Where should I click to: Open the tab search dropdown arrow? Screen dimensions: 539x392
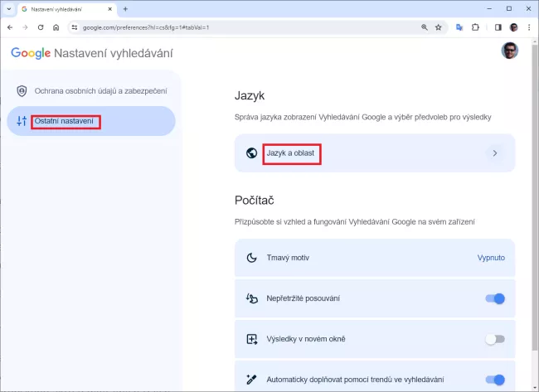pos(9,9)
